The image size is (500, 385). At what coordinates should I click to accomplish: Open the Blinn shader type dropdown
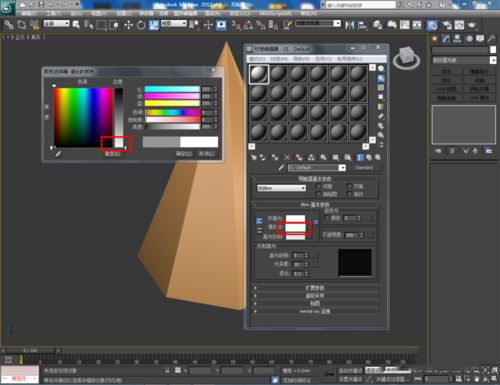point(281,188)
